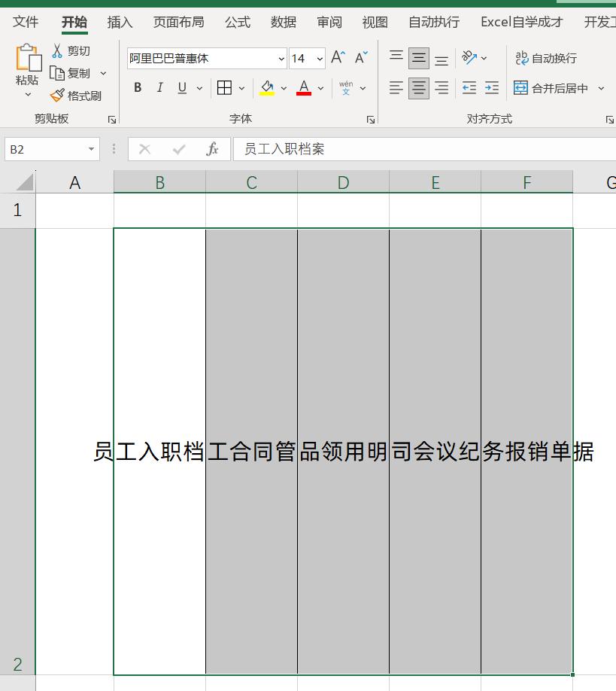Open the 阿里巴巴普惠体 font name dropdown
This screenshot has width=616, height=691.
(x=281, y=59)
